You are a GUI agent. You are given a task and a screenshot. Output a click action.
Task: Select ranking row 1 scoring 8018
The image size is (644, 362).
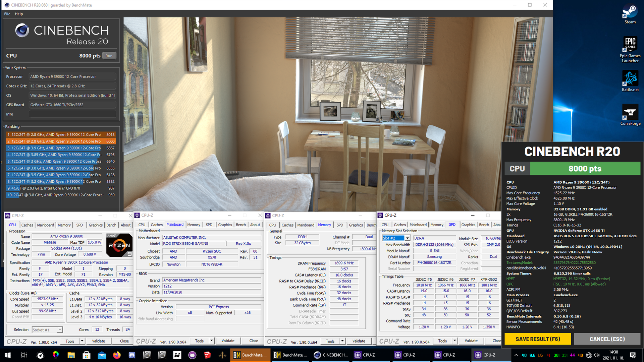click(x=61, y=135)
